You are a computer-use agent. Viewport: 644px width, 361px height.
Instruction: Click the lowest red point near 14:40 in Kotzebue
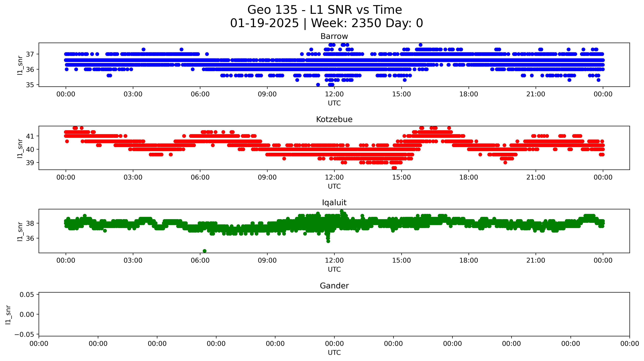tap(394, 168)
